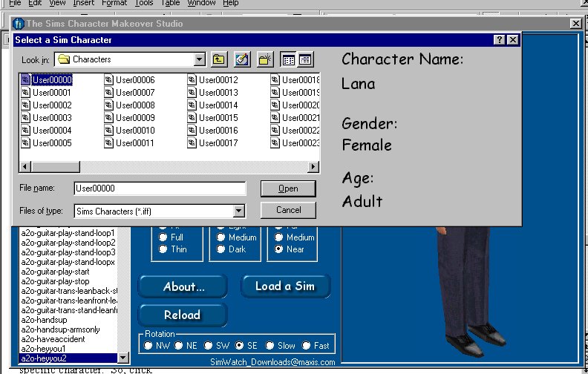The height and width of the screenshot is (374, 588).
Task: Select file User00009
Action: tap(129, 118)
